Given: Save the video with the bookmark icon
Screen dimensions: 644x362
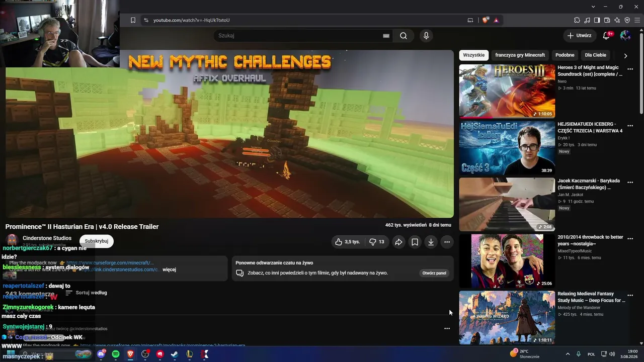Looking at the screenshot, I should pyautogui.click(x=415, y=242).
